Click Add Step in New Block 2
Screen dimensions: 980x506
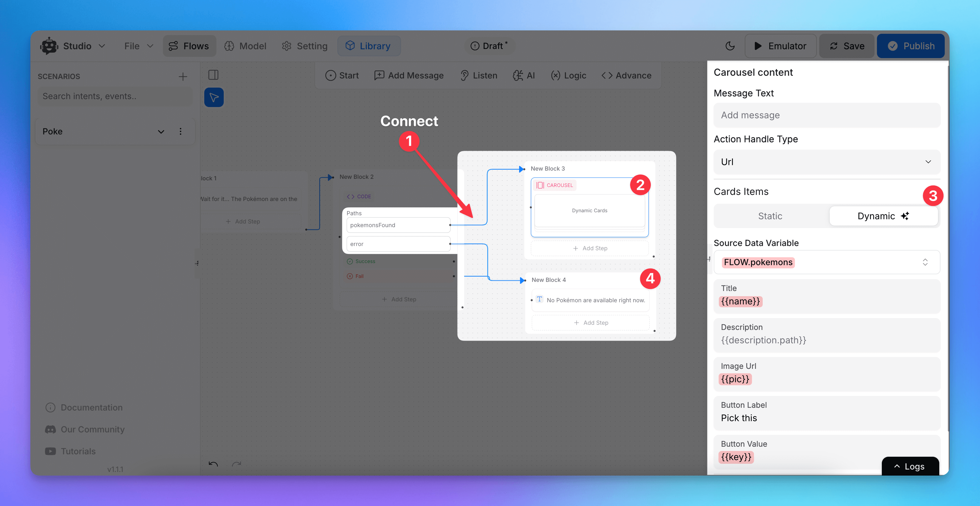coord(399,300)
